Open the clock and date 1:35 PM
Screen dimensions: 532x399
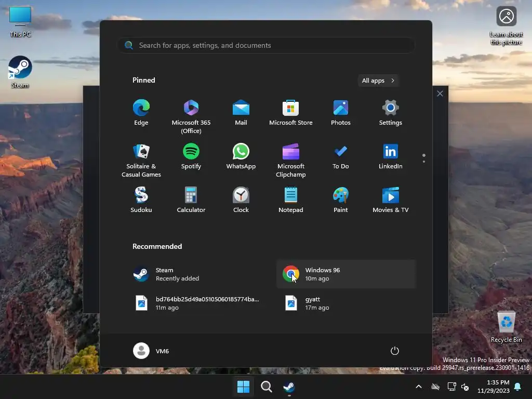pos(494,387)
